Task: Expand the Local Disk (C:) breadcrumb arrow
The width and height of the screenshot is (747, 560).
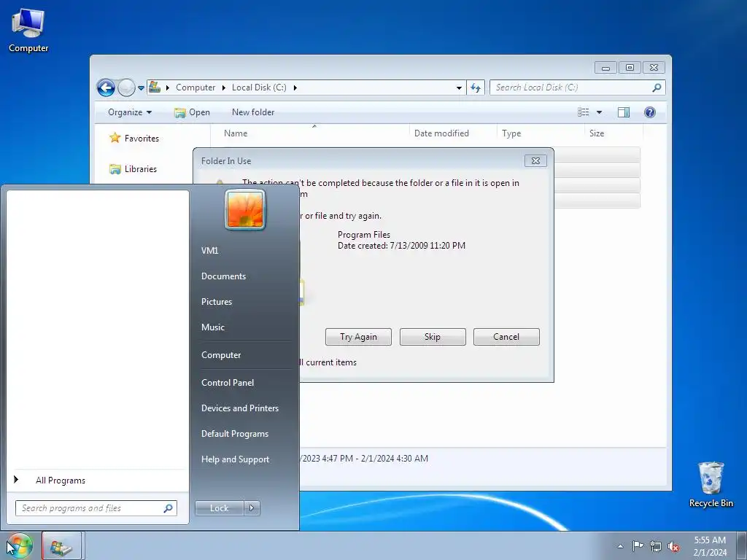Action: point(295,87)
